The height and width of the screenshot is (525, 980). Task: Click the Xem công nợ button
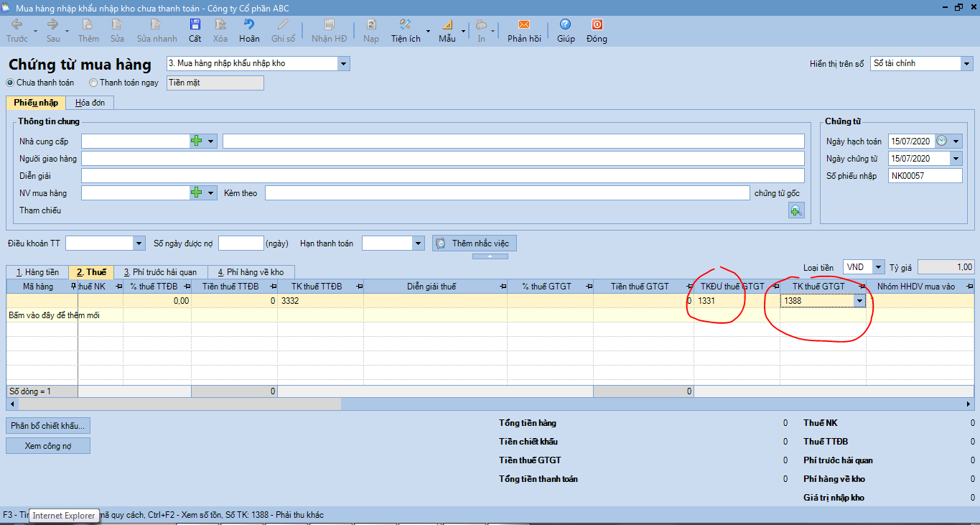coord(48,446)
